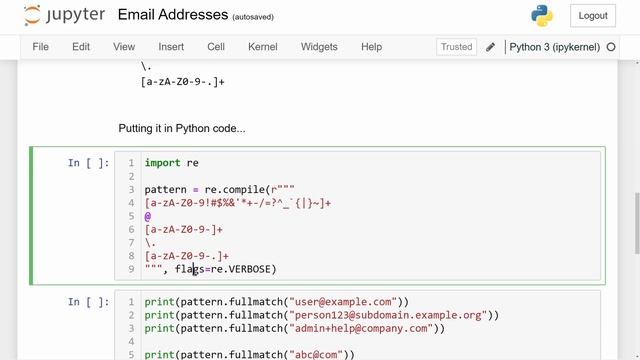Viewport: 640px width, 360px height.
Task: Rename notebook via Email Addresses title
Action: pyautogui.click(x=173, y=15)
